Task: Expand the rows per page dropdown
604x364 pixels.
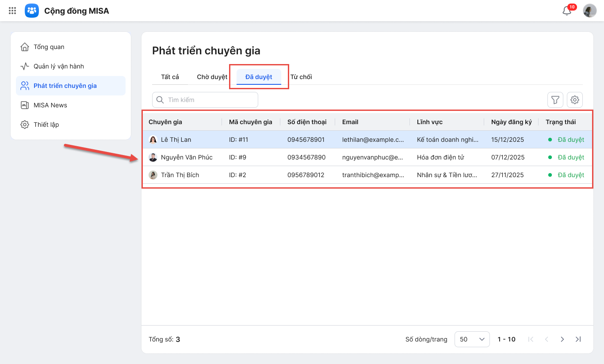Action: [472, 339]
